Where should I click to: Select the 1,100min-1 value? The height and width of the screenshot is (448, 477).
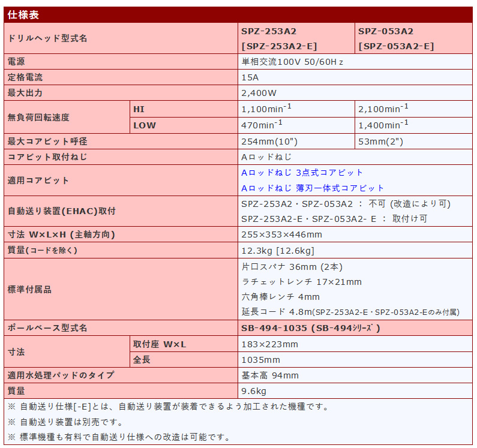266,109
